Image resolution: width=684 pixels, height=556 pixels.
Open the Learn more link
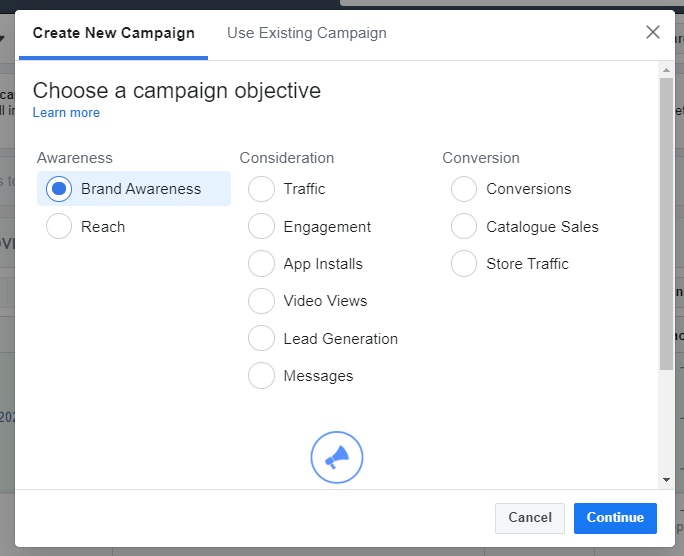66,113
